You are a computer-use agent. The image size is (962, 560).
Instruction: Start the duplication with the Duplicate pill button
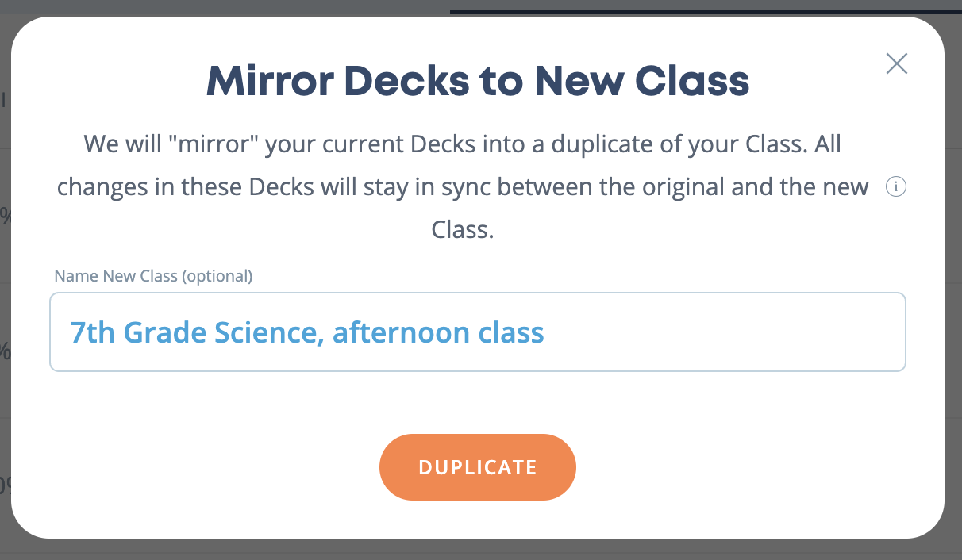pyautogui.click(x=478, y=467)
